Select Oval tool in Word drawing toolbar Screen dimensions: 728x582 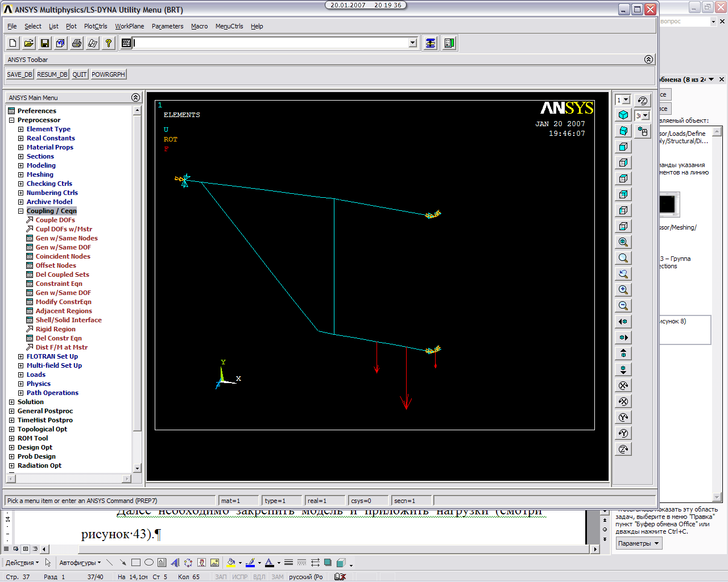click(149, 563)
